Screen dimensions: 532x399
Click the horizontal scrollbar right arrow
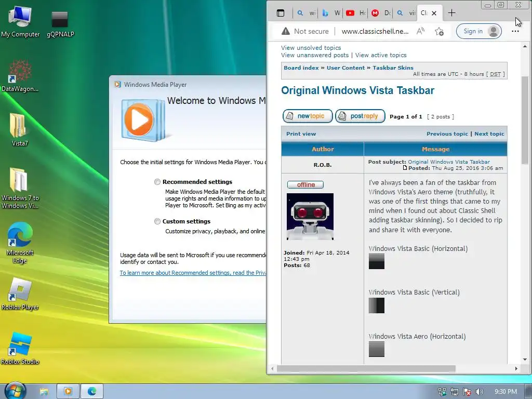click(516, 368)
